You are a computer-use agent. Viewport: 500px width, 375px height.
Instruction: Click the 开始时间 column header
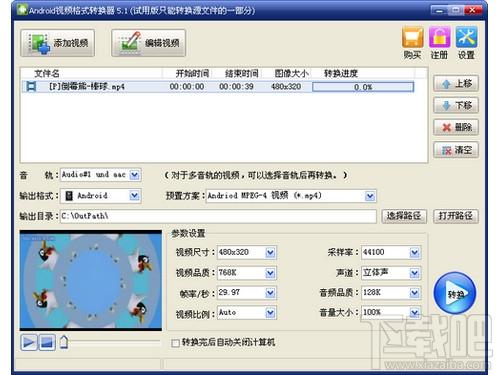(192, 73)
